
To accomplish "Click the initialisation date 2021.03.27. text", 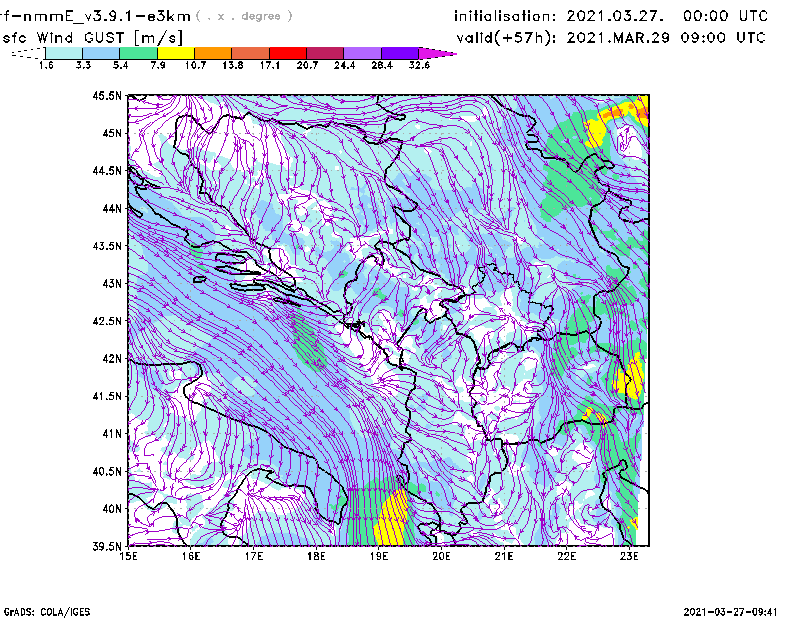I will 615,16.
